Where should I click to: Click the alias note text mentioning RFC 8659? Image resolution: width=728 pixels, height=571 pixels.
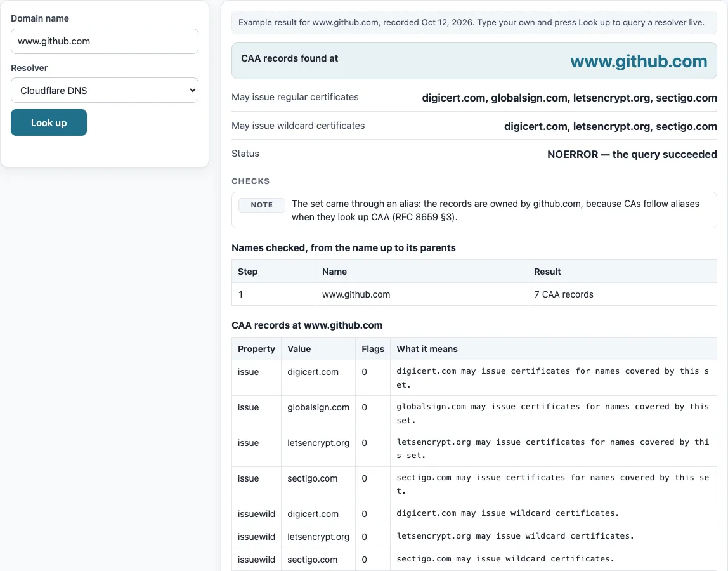495,210
